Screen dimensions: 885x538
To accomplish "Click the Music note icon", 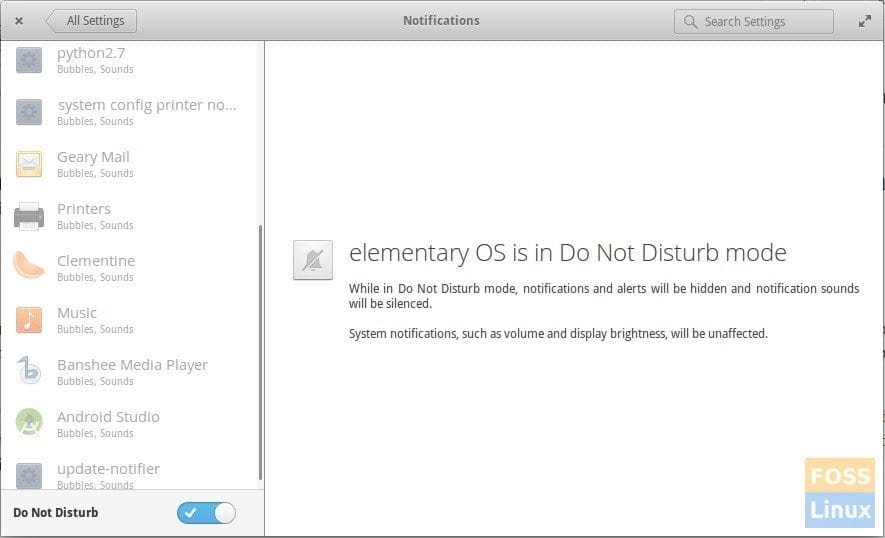I will point(29,320).
